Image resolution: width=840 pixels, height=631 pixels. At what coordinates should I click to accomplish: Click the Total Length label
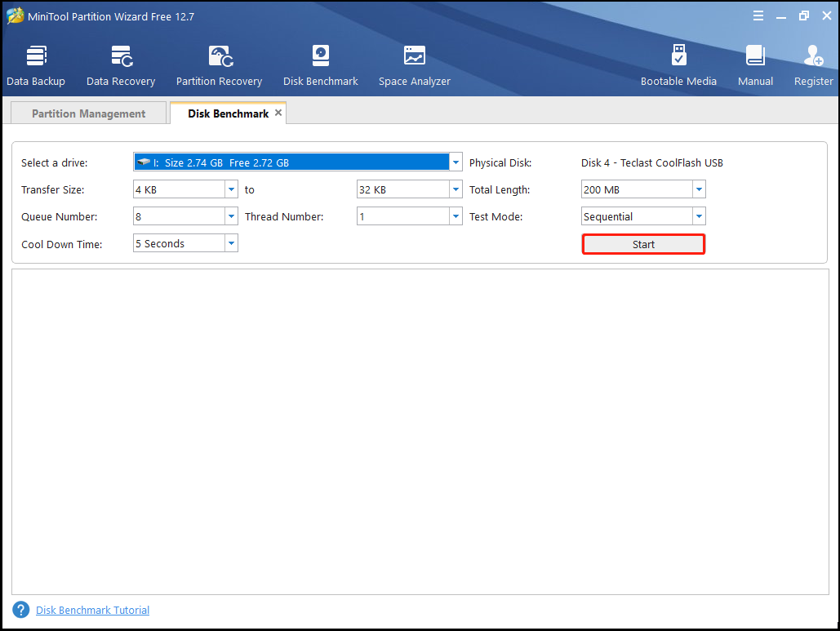(500, 189)
